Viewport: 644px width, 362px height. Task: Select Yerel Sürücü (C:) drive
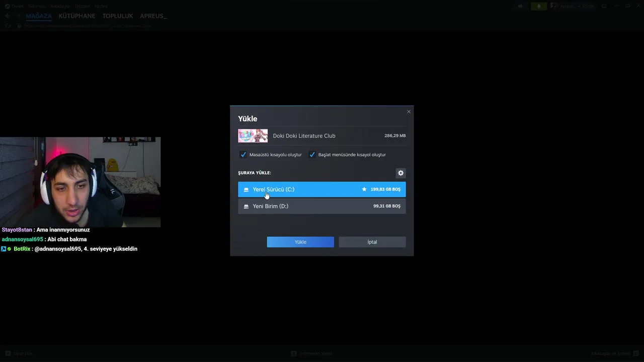[x=321, y=190]
